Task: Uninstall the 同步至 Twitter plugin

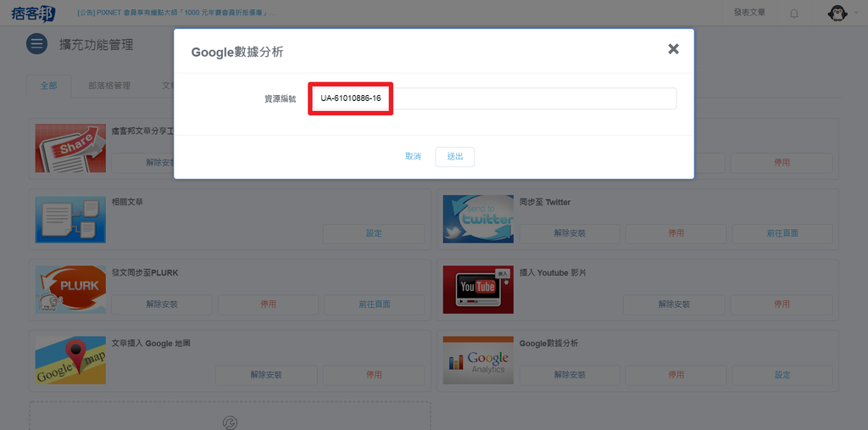Action: [570, 233]
